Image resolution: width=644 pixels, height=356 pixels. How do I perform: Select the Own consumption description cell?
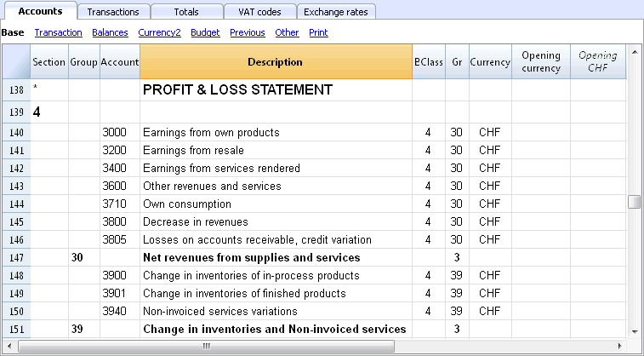pyautogui.click(x=276, y=204)
